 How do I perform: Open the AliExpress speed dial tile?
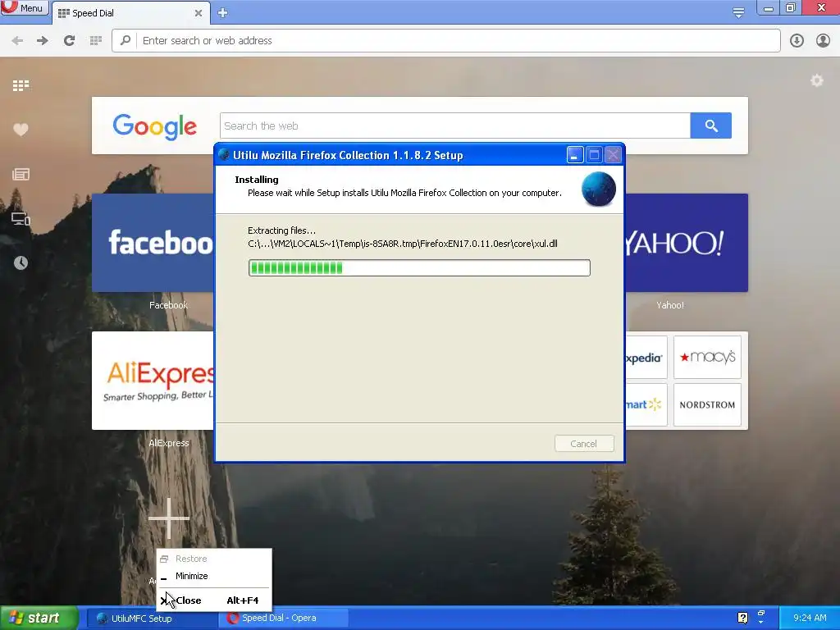[153, 381]
